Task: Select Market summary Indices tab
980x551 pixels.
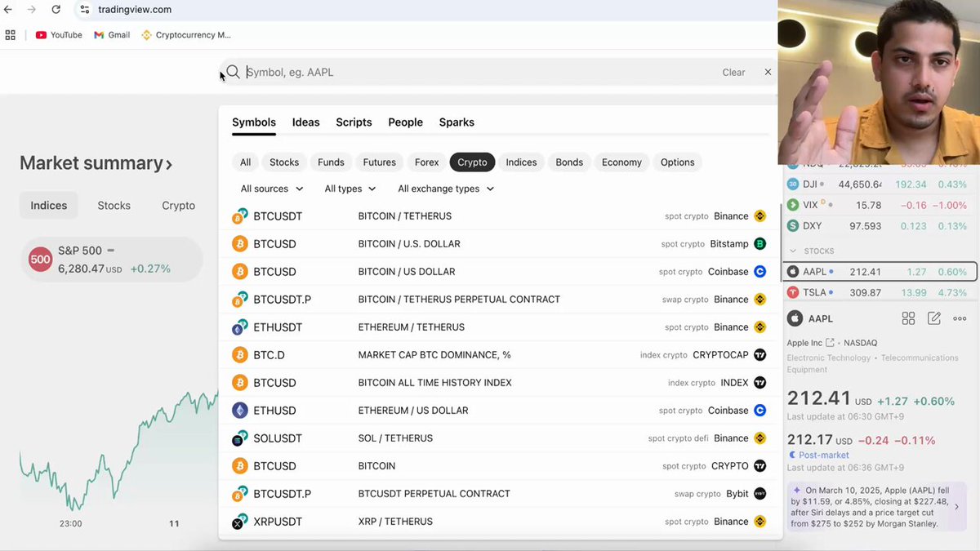Action: point(49,206)
